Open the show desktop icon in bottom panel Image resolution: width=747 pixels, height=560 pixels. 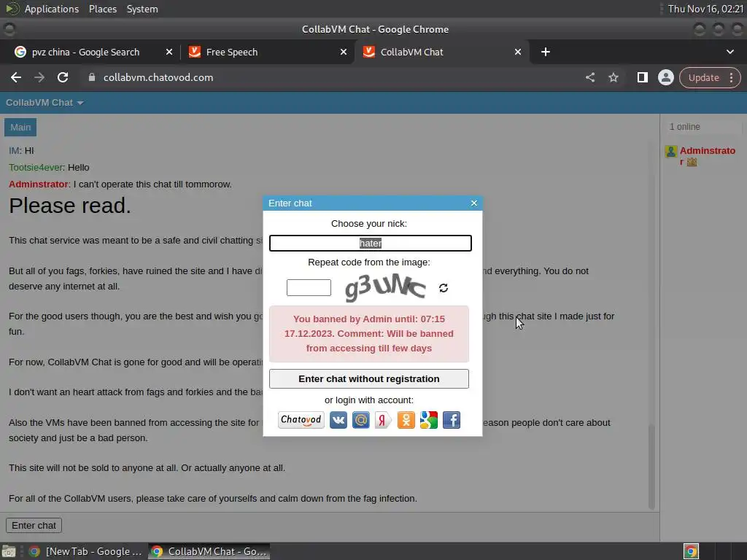click(9, 551)
